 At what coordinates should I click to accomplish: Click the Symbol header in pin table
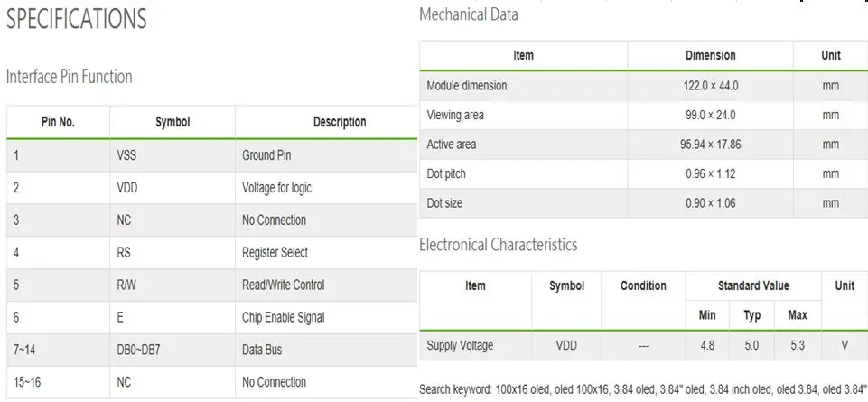173,122
